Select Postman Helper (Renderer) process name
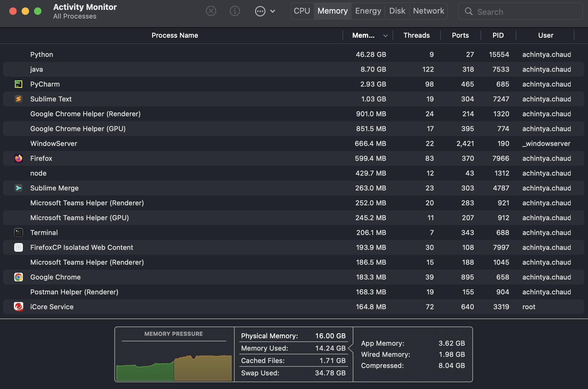 point(74,292)
